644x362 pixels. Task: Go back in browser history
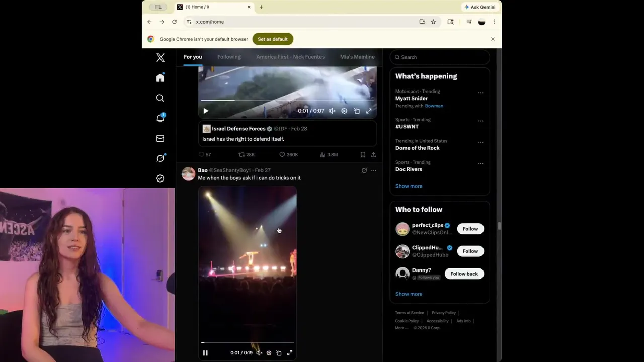click(149, 22)
